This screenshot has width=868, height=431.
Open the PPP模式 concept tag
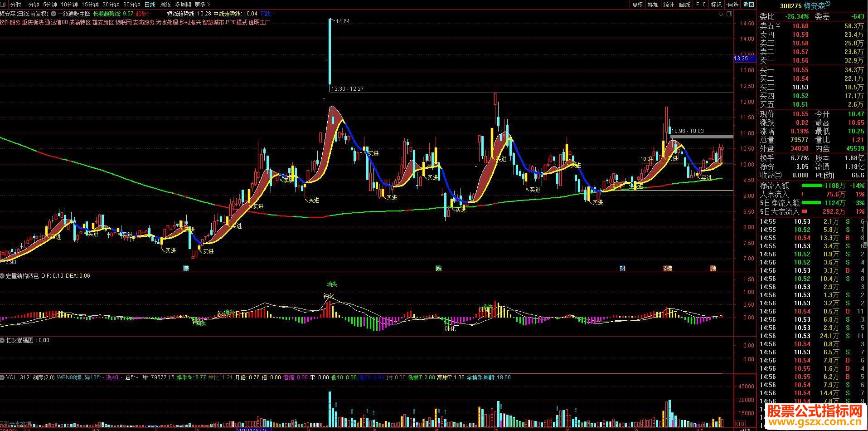tap(236, 22)
